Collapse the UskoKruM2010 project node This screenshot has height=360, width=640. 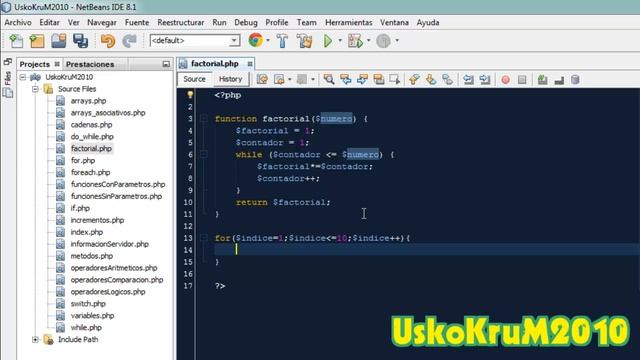pos(23,77)
